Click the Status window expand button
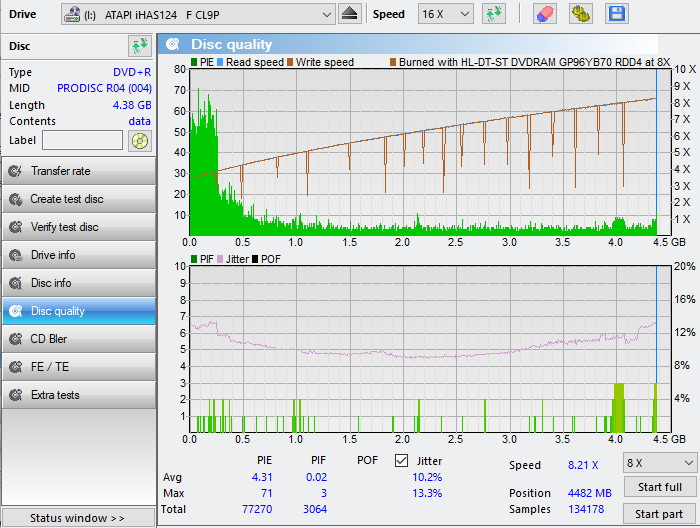This screenshot has height=528, width=700. [78, 518]
